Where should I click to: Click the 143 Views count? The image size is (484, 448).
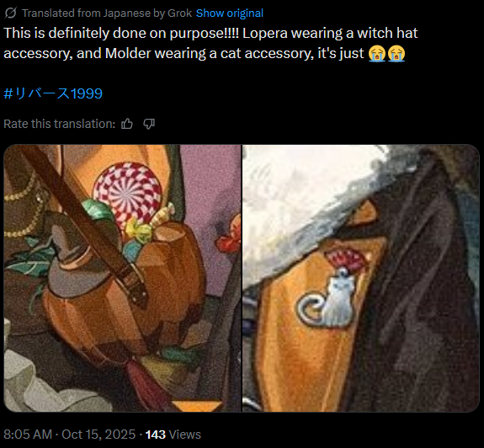click(173, 435)
